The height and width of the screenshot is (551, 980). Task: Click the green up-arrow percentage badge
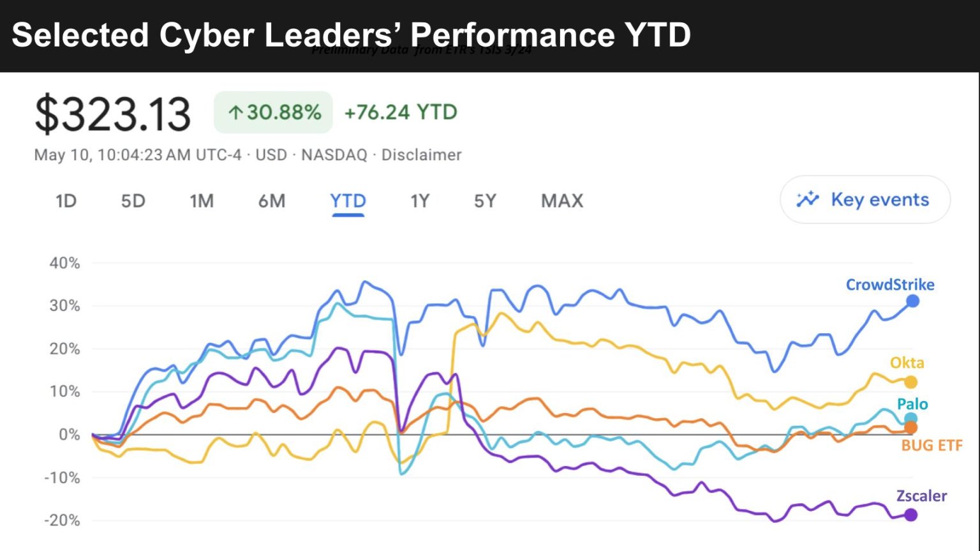[274, 112]
